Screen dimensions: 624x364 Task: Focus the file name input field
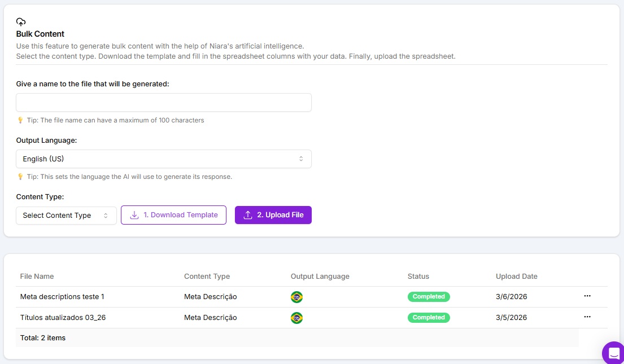[164, 103]
